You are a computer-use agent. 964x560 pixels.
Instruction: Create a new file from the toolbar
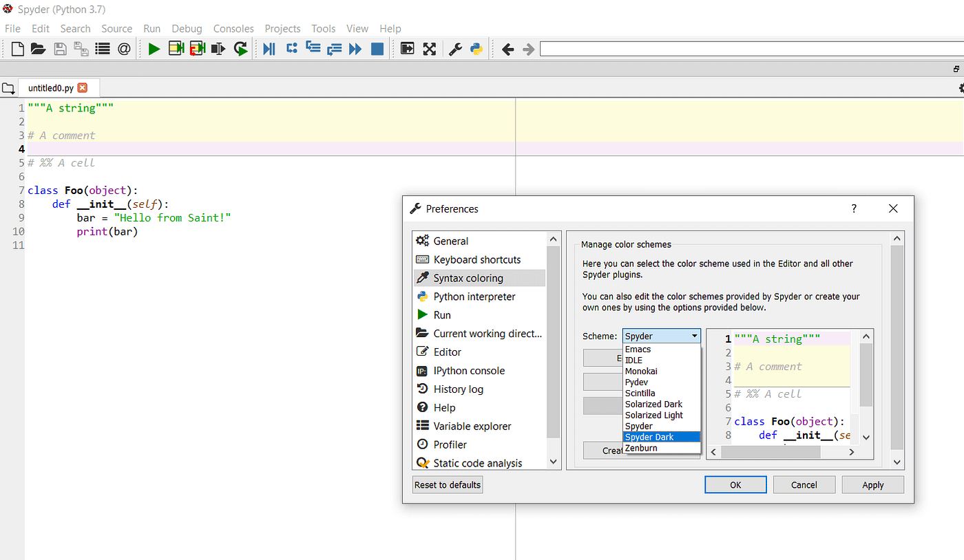[x=18, y=49]
